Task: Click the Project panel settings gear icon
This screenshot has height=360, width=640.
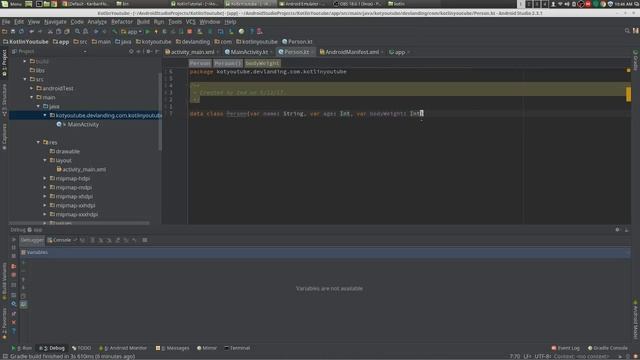Action: pyautogui.click(x=149, y=51)
